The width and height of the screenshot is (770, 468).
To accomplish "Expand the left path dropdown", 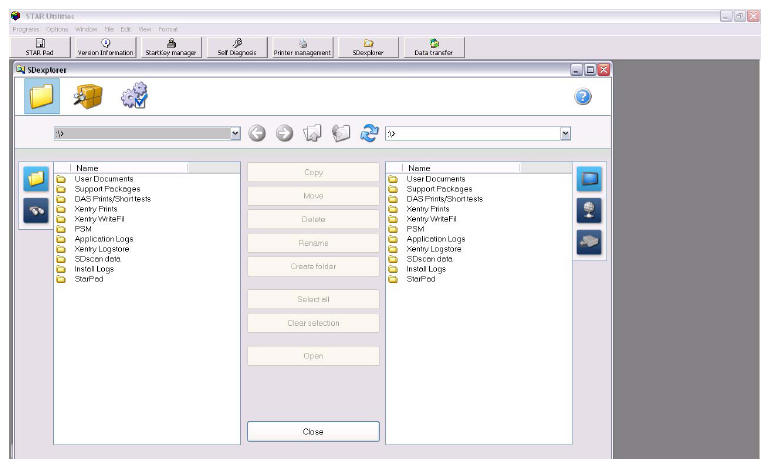I will [235, 133].
